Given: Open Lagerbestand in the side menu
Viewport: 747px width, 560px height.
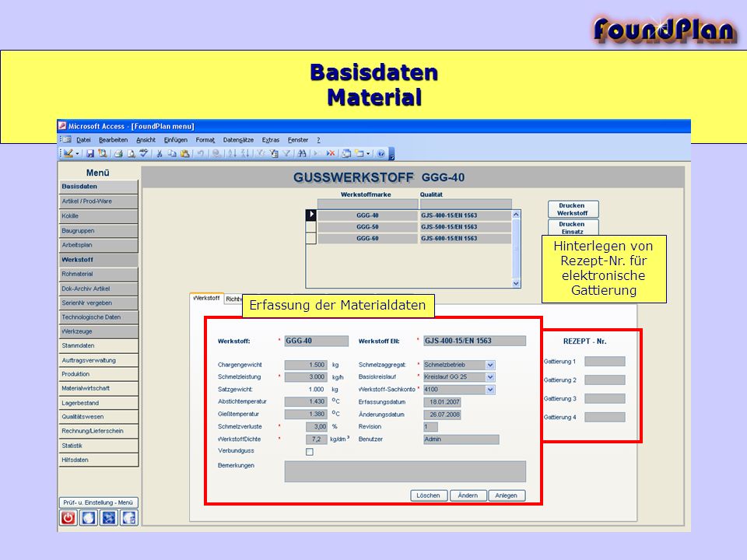Looking at the screenshot, I should [99, 403].
